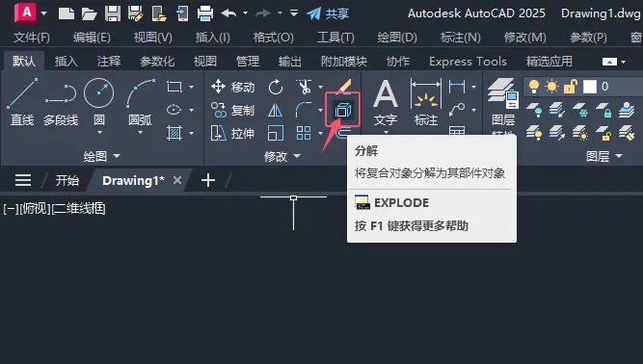Toggle layer 0 freeze sun icon
Image resolution: width=643 pixels, height=364 pixels.
tap(552, 87)
